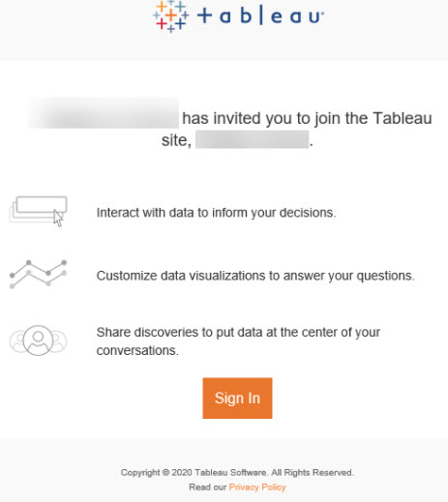Click the center person silhouette in the avatar icon
The height and width of the screenshot is (502, 448).
point(38,340)
